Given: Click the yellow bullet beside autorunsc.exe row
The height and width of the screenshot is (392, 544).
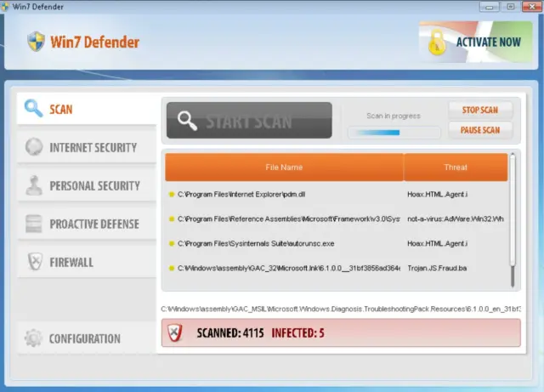Looking at the screenshot, I should pyautogui.click(x=171, y=244).
